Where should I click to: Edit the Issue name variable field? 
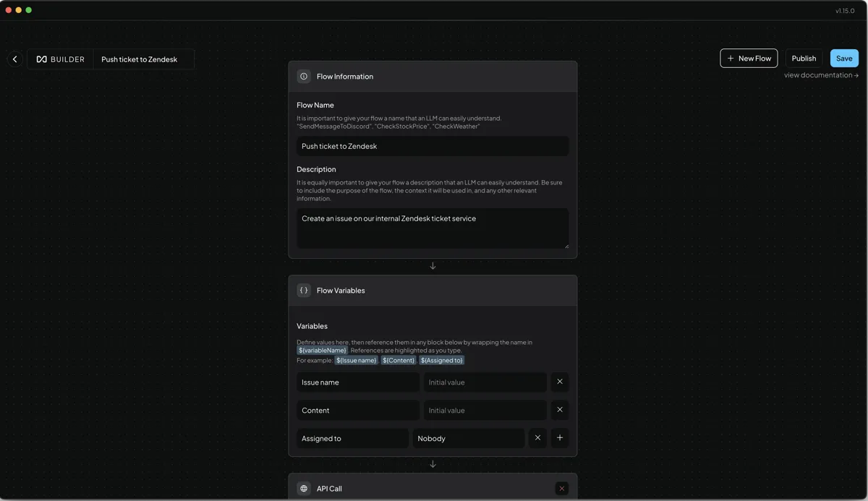tap(358, 382)
